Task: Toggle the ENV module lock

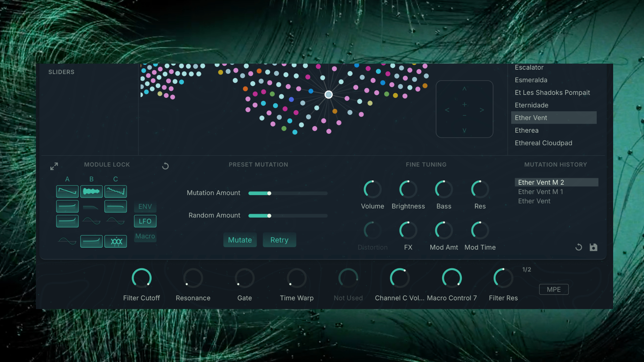Action: tap(145, 206)
